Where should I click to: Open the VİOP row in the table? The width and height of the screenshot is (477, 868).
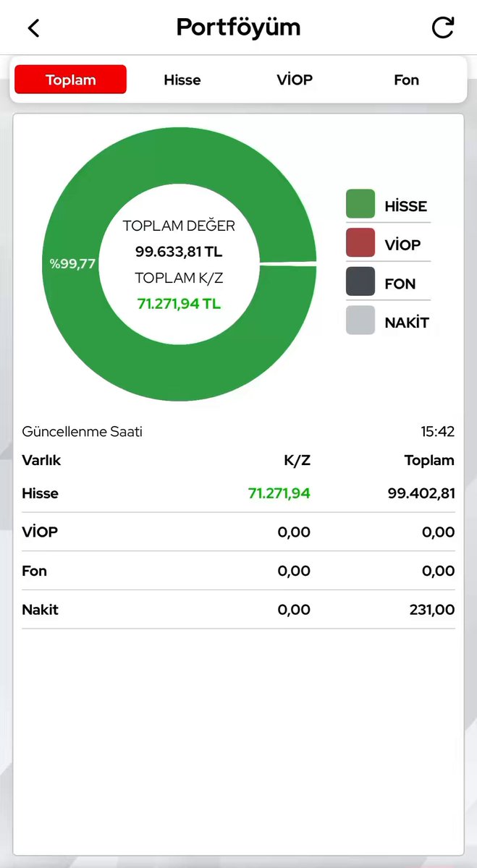coord(238,532)
